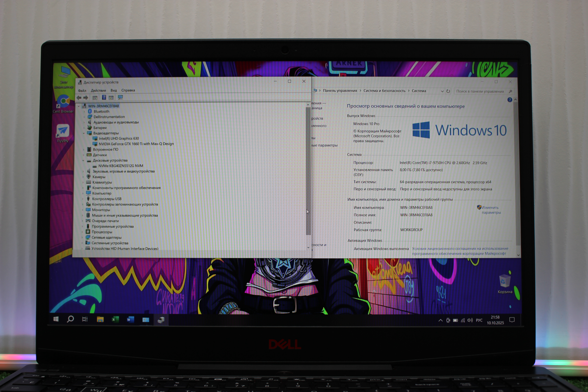Click the Forward arrow in Device Manager toolbar

[x=86, y=98]
